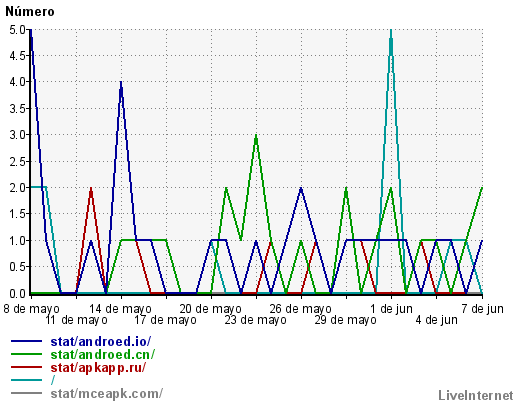The image size is (520, 405).
Task: Click the dark blue legend line swatch
Action: point(26,341)
